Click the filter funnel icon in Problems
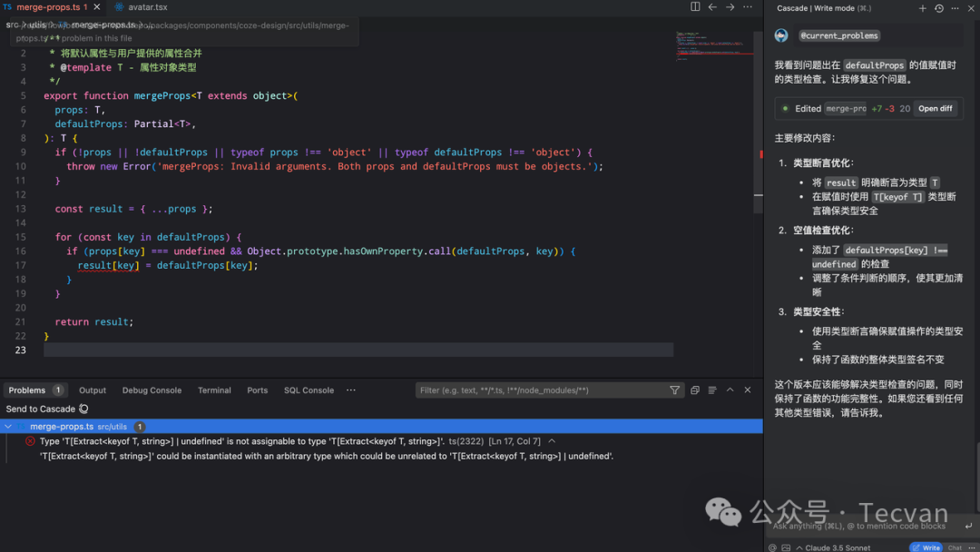Image resolution: width=980 pixels, height=552 pixels. pyautogui.click(x=674, y=390)
